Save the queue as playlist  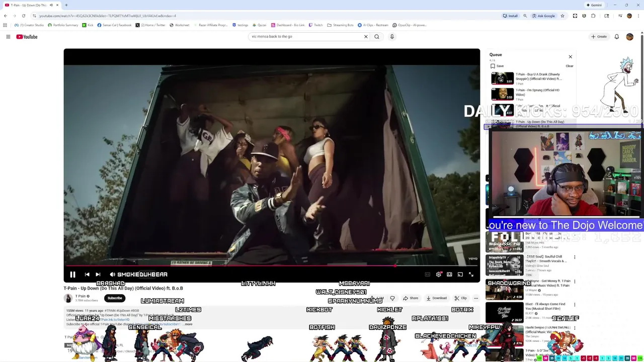pos(497,66)
